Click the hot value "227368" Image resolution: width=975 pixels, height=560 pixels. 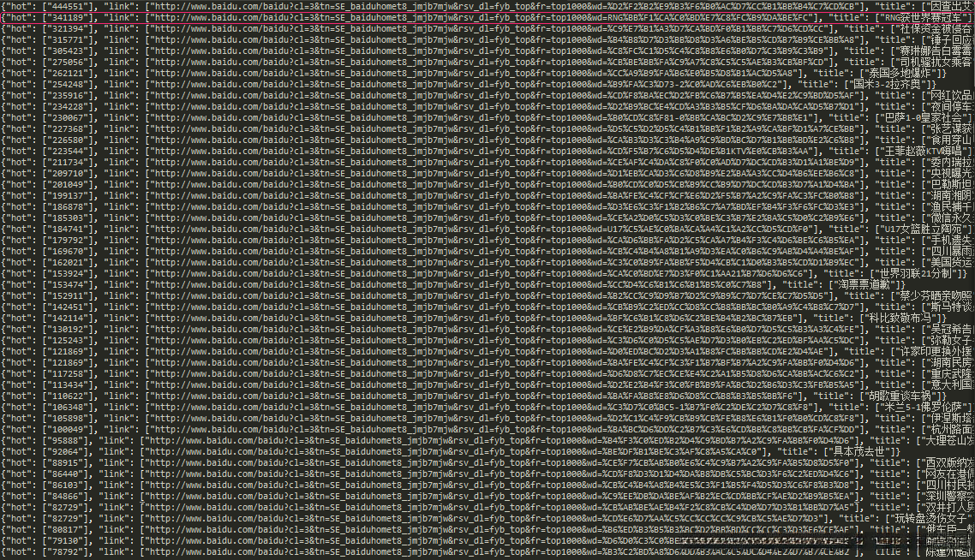(x=69, y=128)
